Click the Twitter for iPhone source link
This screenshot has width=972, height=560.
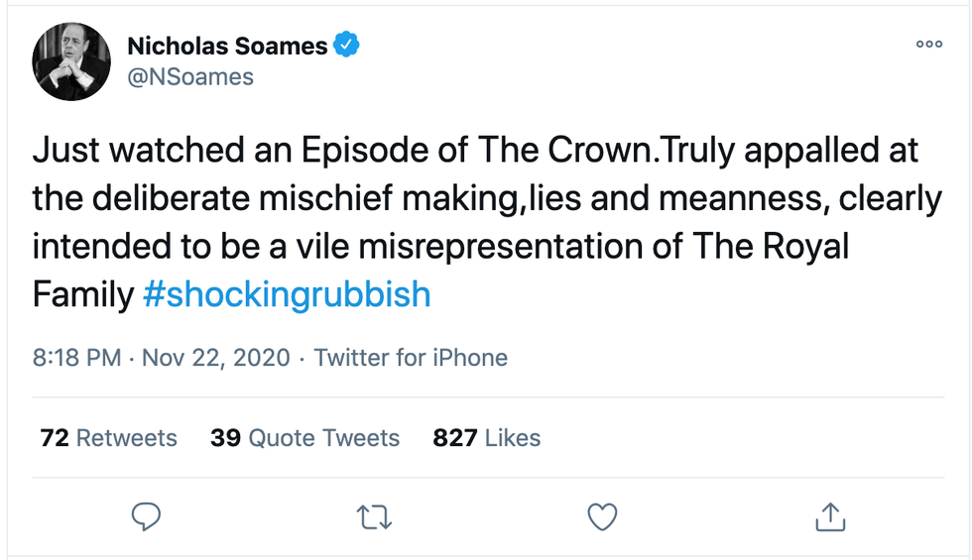coord(411,358)
